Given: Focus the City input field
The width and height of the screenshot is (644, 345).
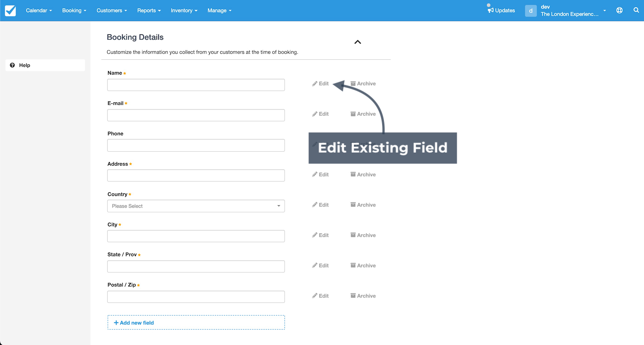Looking at the screenshot, I should click(196, 236).
